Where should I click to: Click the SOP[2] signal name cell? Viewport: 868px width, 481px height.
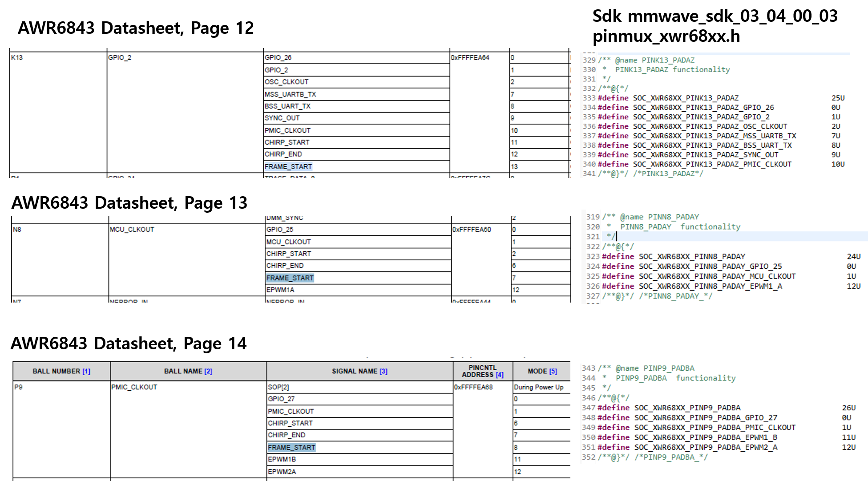tap(359, 387)
